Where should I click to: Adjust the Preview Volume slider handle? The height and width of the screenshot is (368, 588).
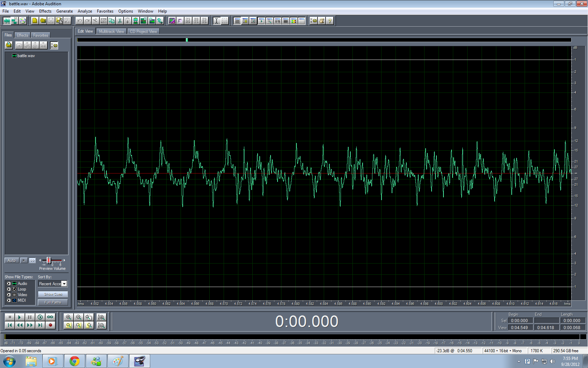coord(49,260)
